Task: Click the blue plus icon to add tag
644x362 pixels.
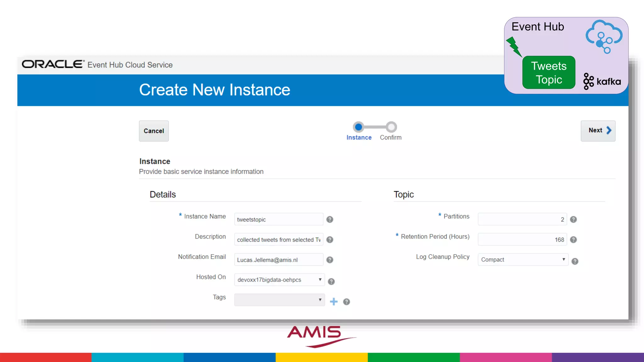Action: pos(334,302)
